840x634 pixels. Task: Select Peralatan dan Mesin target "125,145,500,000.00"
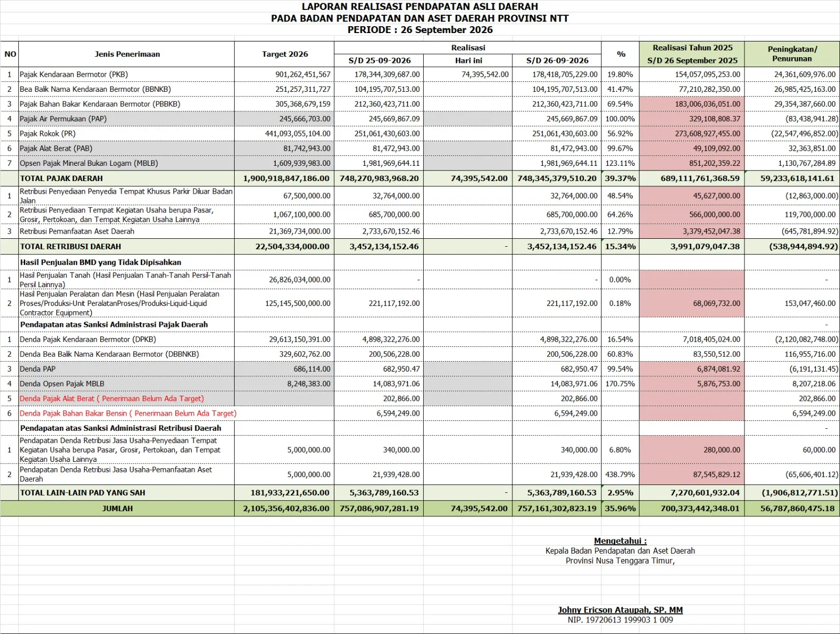(298, 303)
